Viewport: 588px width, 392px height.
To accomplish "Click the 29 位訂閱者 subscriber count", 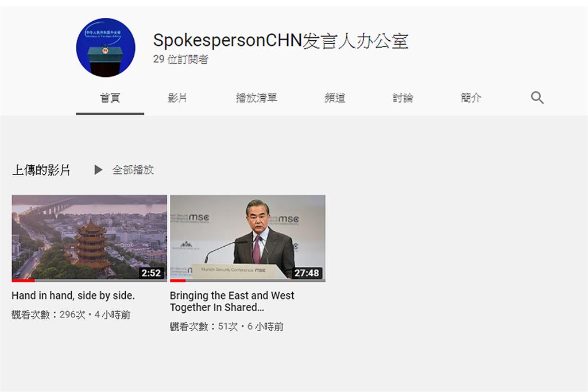I will click(180, 59).
